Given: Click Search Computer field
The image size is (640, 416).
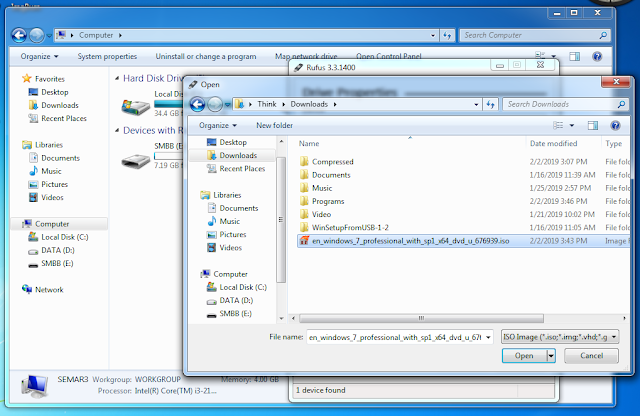Looking at the screenshot, I should [x=529, y=36].
